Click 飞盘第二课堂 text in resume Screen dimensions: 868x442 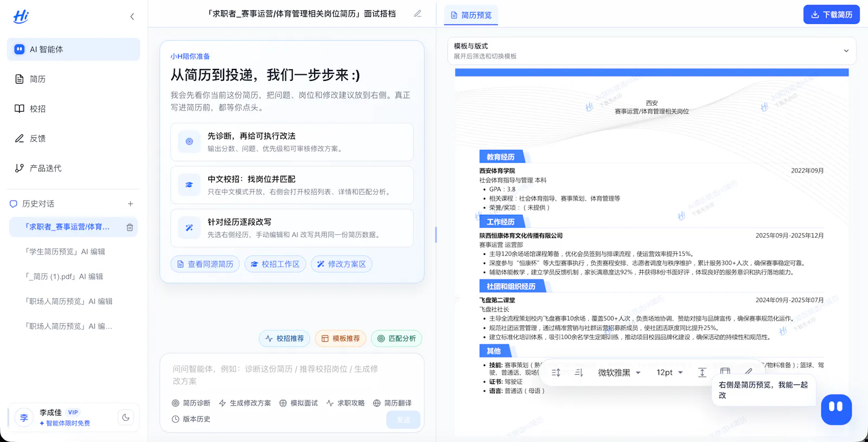497,300
